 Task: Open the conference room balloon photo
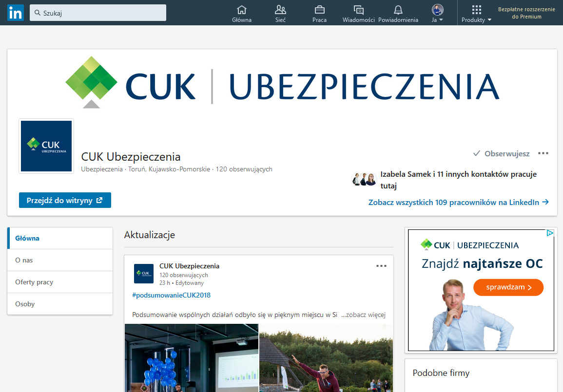click(192, 358)
